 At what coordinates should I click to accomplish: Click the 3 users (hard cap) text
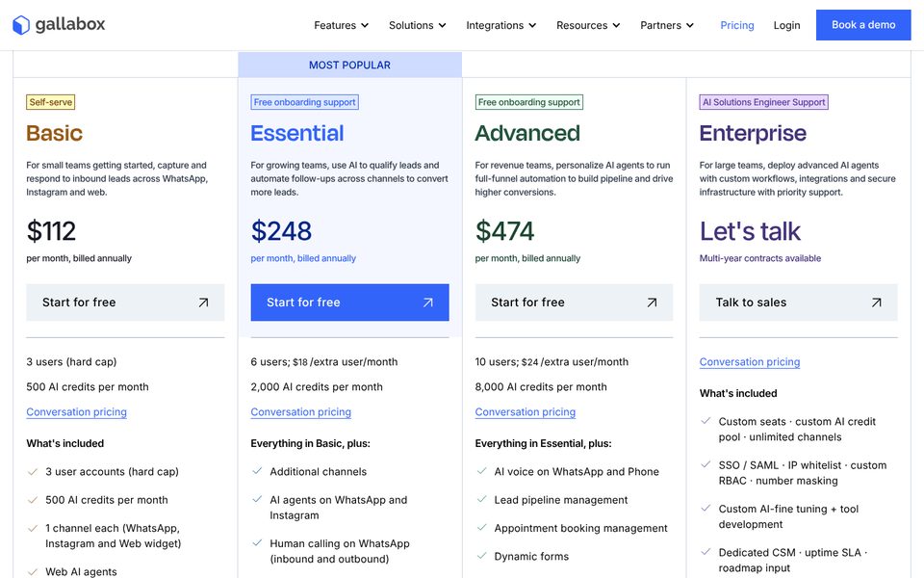coord(71,361)
